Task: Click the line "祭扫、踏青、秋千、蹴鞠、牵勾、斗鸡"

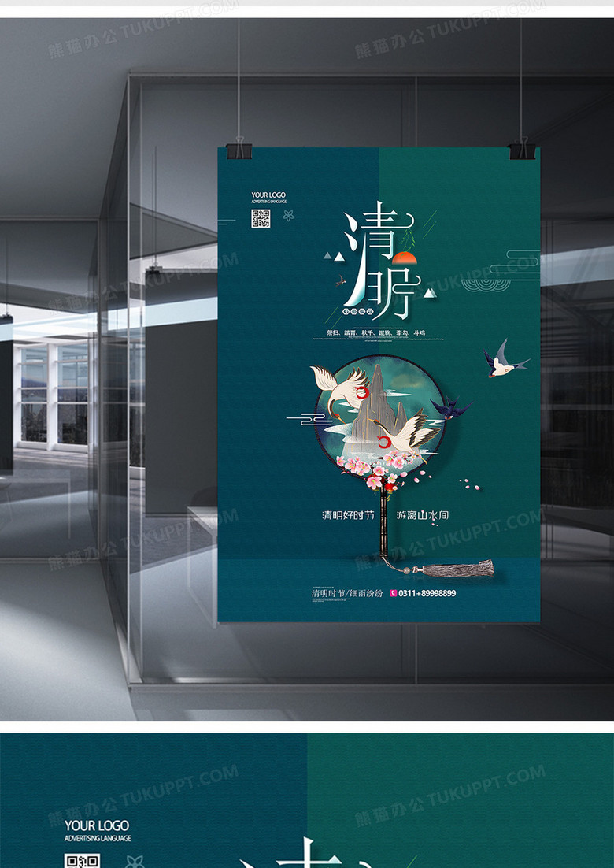Action: (376, 333)
